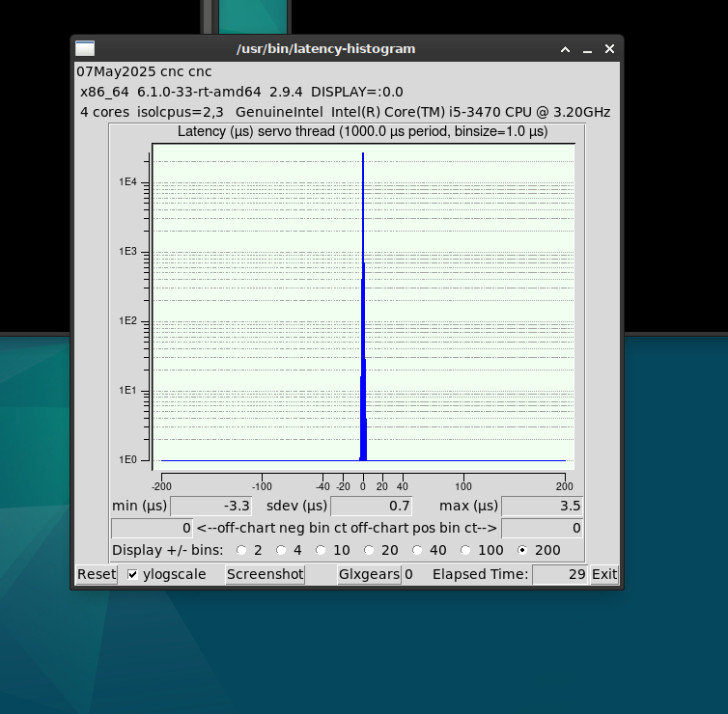Click the Elapsed Time value field

(560, 574)
